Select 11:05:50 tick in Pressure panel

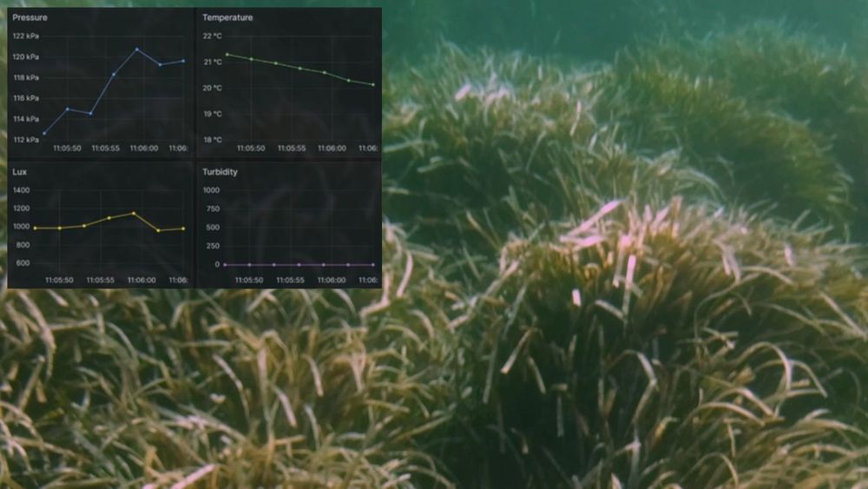pos(67,149)
